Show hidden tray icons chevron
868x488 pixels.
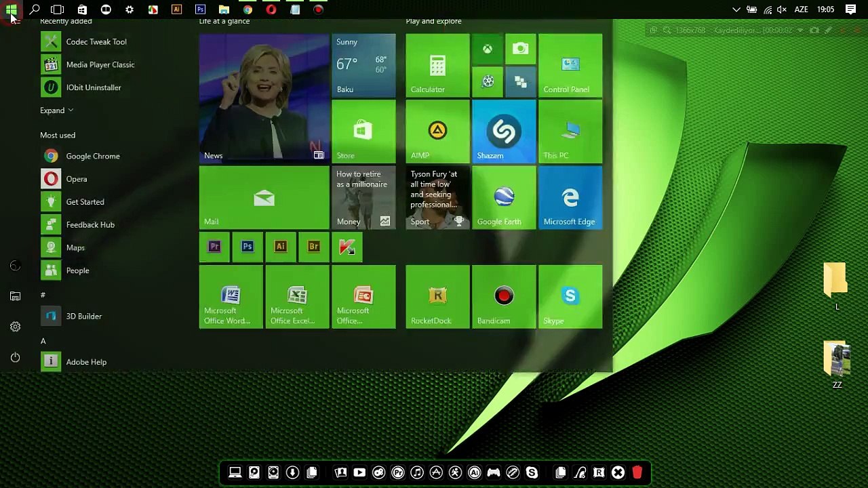pyautogui.click(x=736, y=9)
